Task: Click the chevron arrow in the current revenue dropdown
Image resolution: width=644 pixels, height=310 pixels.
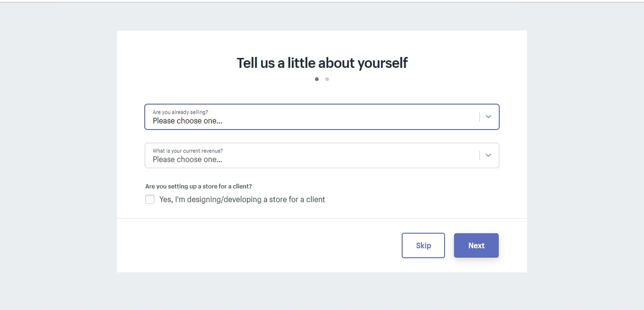Action: [x=488, y=155]
